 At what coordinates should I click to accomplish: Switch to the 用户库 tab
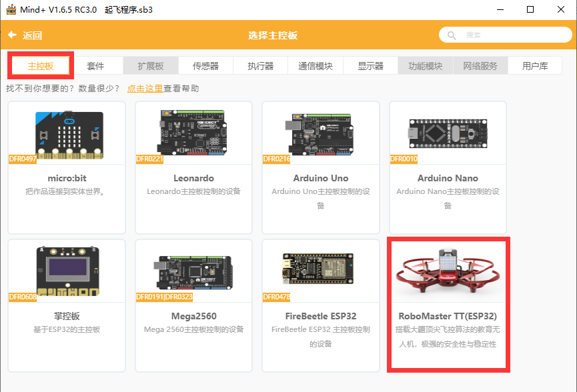coord(535,66)
